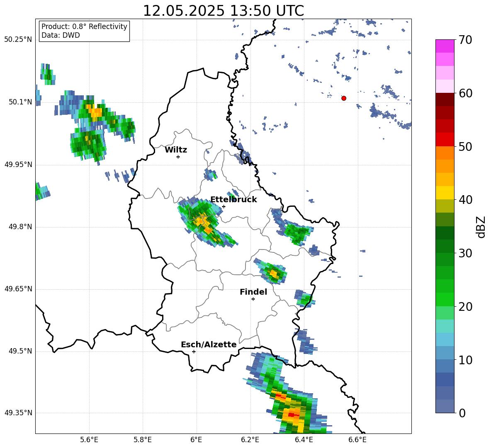Click the 5.8°E longitude label
The width and height of the screenshot is (491, 448).
tap(143, 440)
